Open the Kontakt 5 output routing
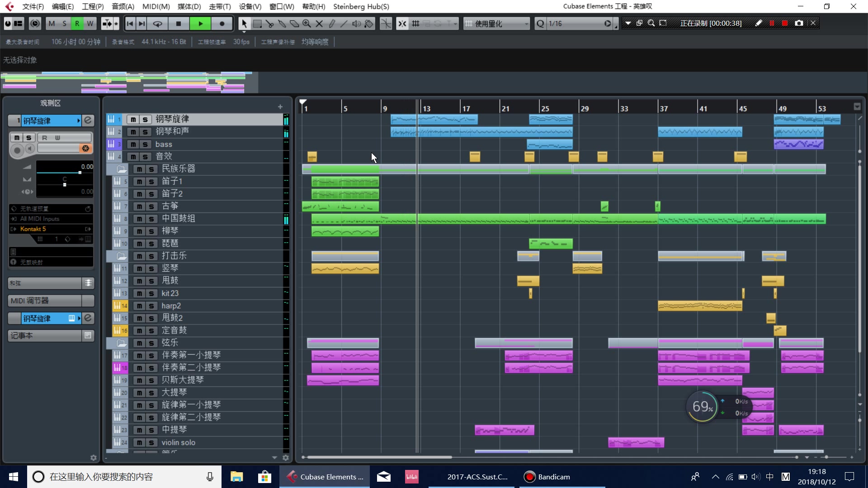This screenshot has width=868, height=488. pyautogui.click(x=51, y=229)
